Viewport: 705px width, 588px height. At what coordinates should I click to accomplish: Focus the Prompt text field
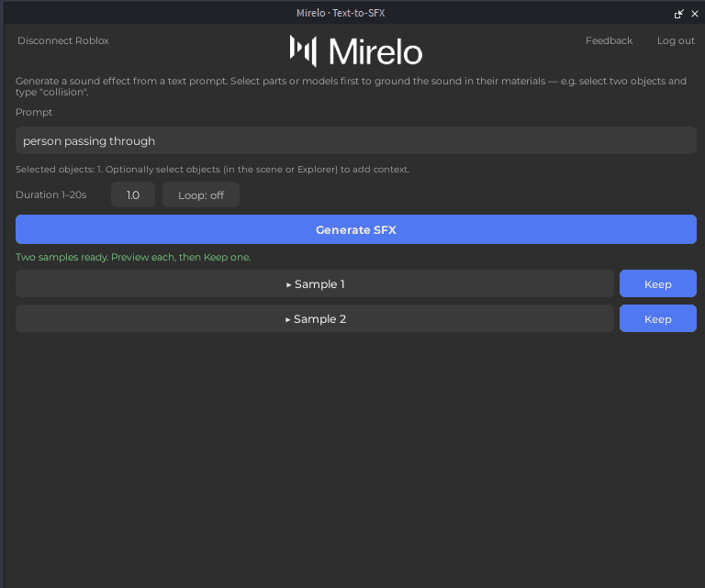pyautogui.click(x=355, y=140)
